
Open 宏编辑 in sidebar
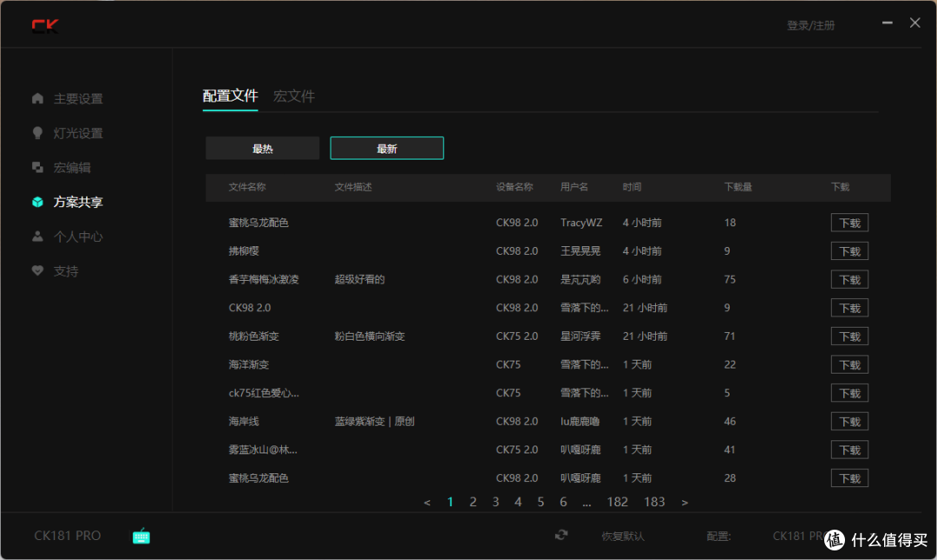72,168
